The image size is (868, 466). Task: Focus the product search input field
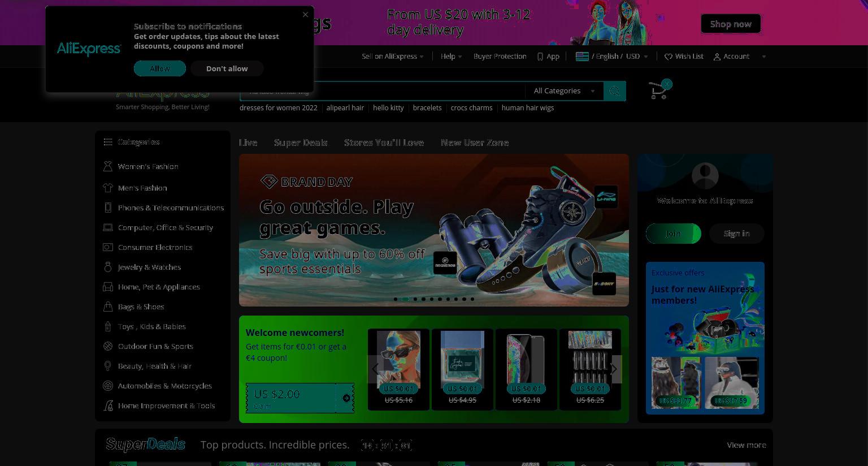point(383,91)
